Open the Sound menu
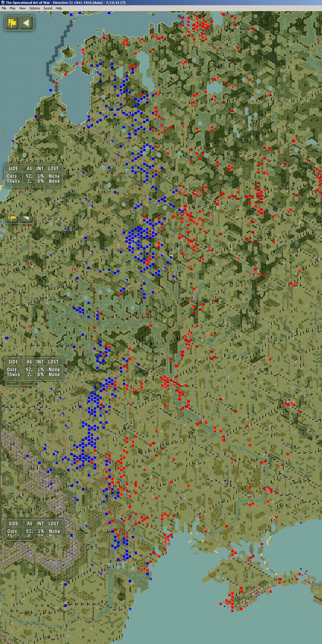 tap(48, 8)
